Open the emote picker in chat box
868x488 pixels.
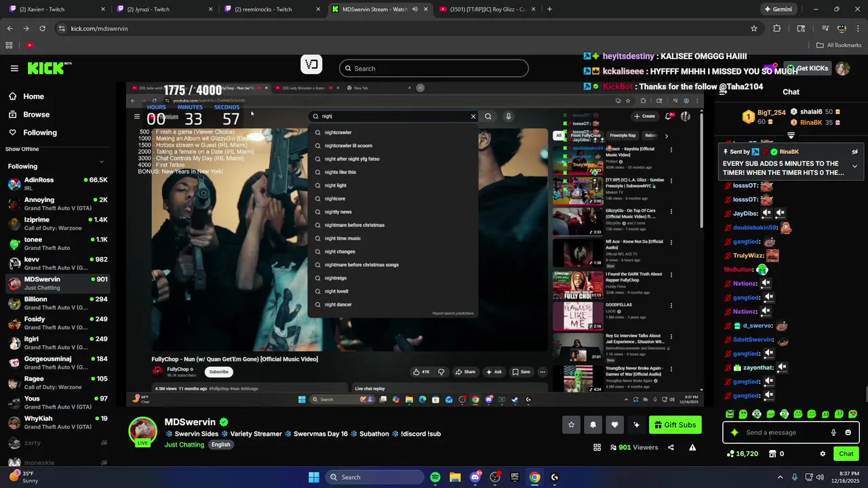tap(848, 432)
